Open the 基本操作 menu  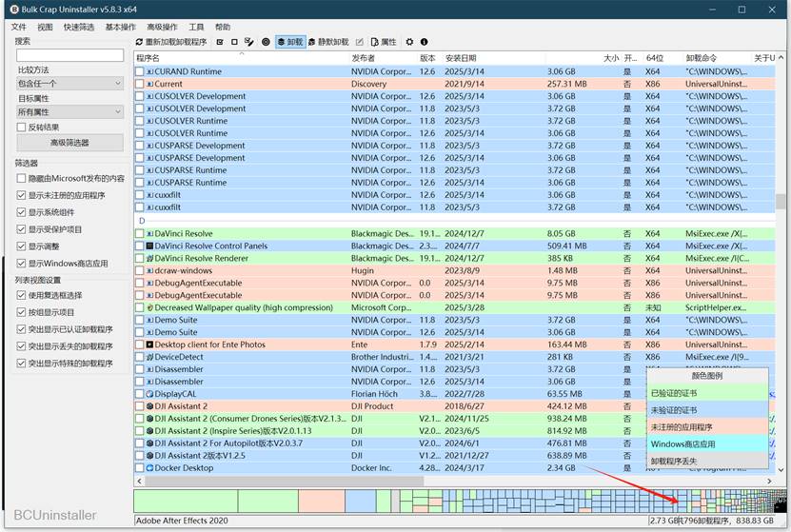(121, 27)
